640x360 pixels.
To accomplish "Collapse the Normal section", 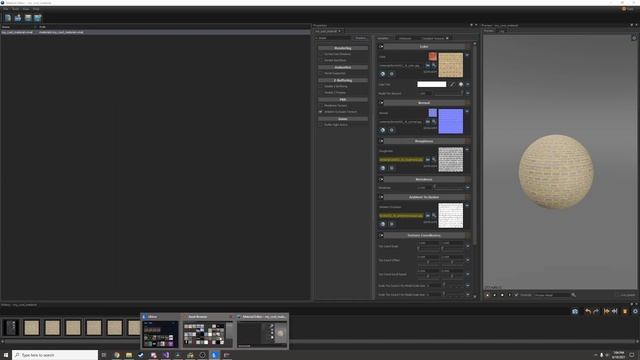I will click(381, 103).
